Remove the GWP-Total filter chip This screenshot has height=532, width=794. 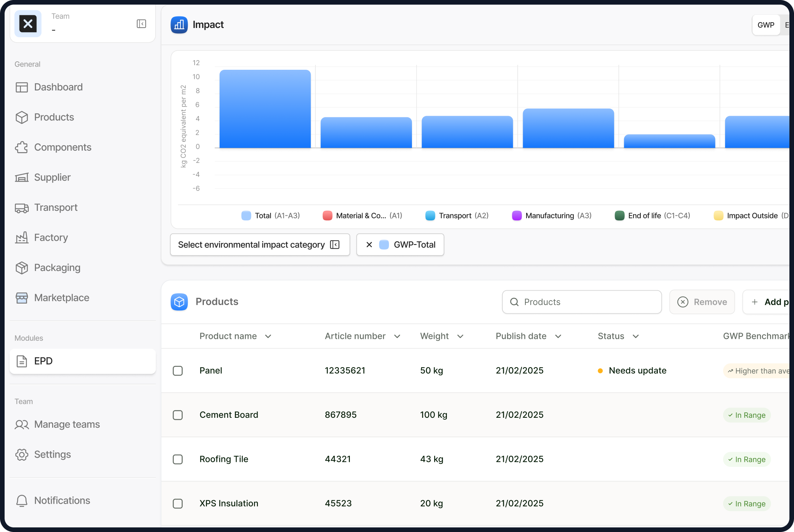coord(369,245)
